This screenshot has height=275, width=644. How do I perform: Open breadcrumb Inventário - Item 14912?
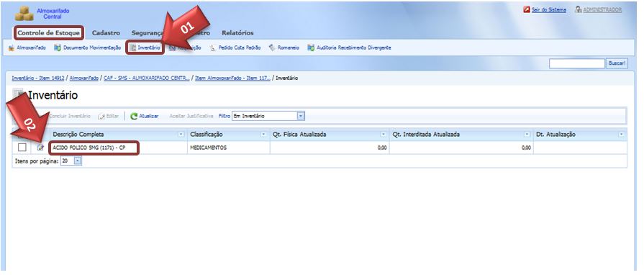pyautogui.click(x=38, y=78)
